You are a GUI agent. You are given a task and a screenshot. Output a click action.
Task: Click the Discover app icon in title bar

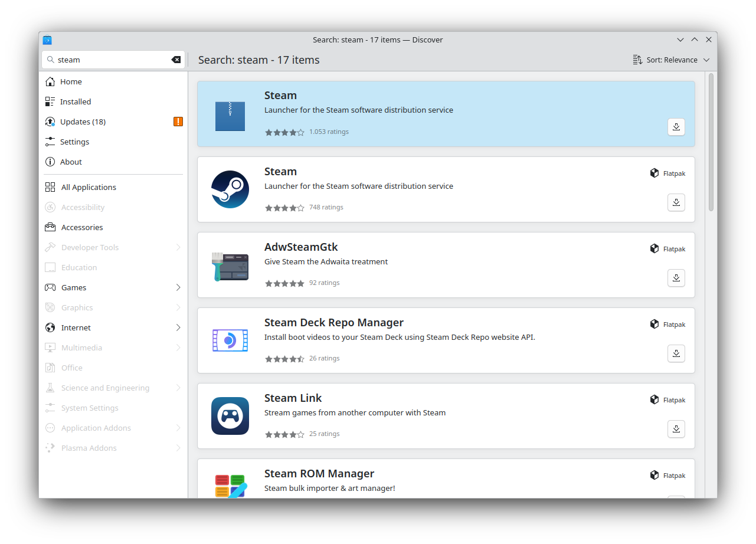point(47,40)
